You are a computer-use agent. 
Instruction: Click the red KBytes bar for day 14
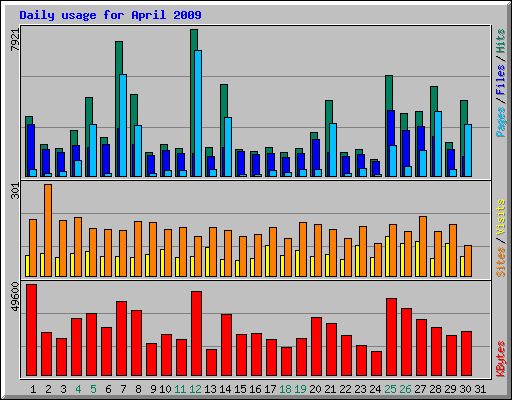coord(227,345)
